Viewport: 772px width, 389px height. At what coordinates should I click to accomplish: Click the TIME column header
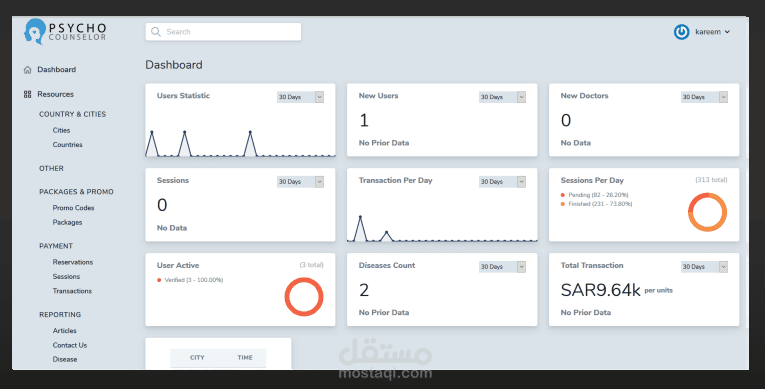[x=245, y=358]
